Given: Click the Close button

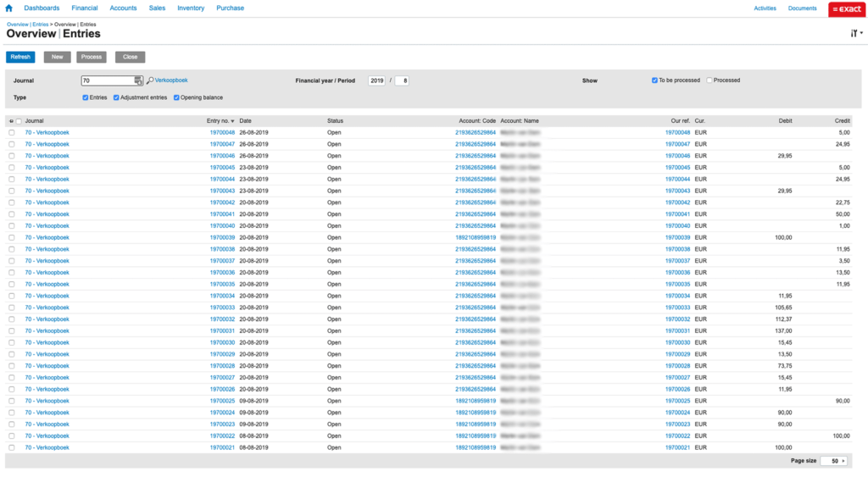Looking at the screenshot, I should [x=130, y=57].
